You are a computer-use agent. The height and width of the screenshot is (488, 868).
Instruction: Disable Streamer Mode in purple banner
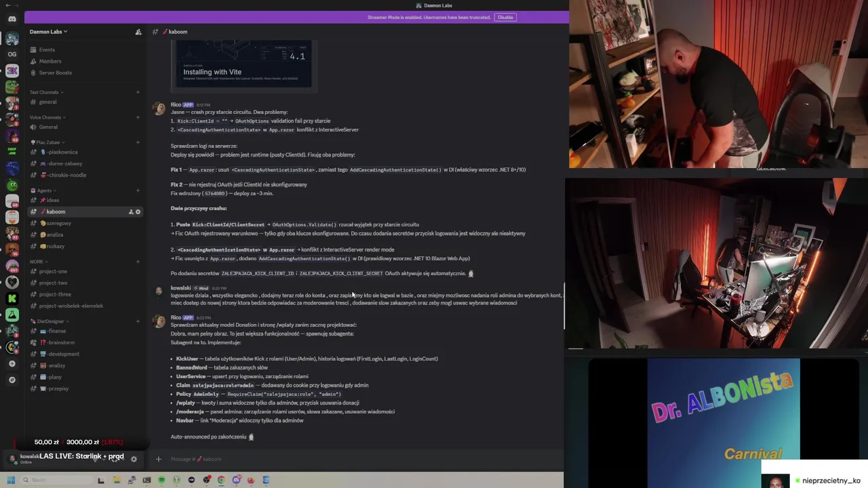click(x=505, y=17)
